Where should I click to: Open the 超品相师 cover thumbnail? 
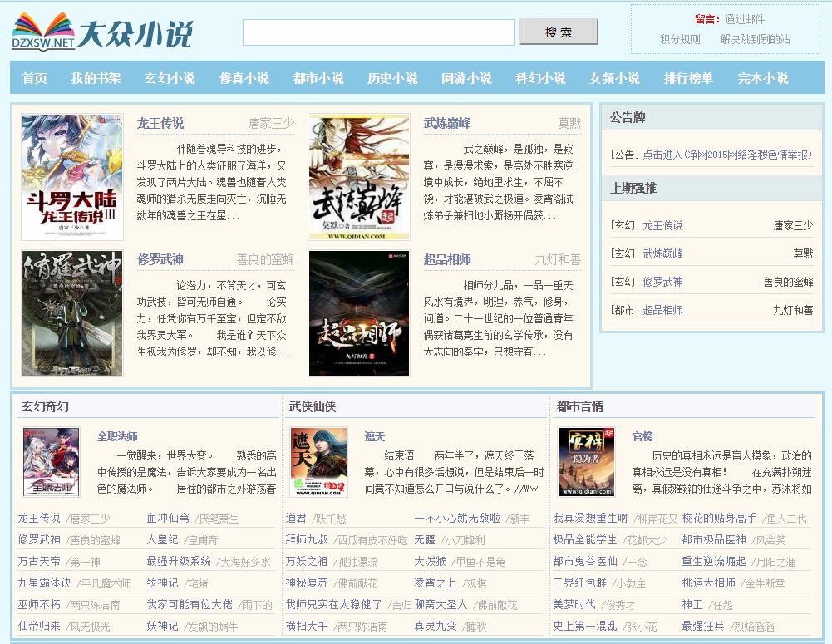point(358,313)
